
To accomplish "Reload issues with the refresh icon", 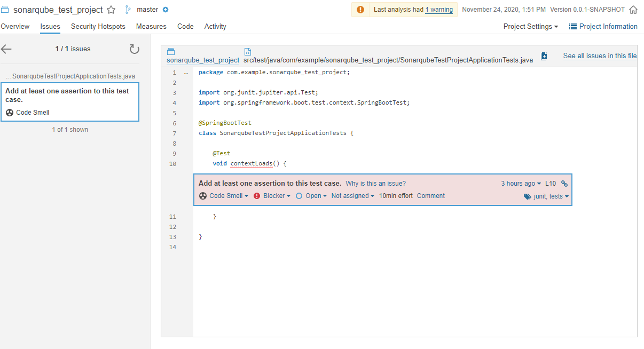I will click(x=135, y=49).
